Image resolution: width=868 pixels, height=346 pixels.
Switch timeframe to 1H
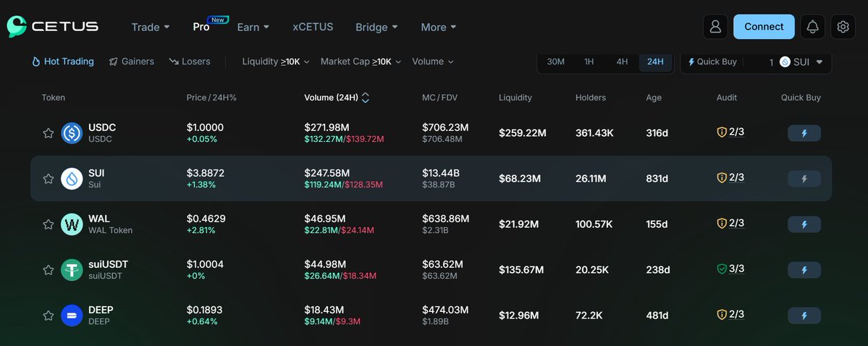pyautogui.click(x=589, y=62)
